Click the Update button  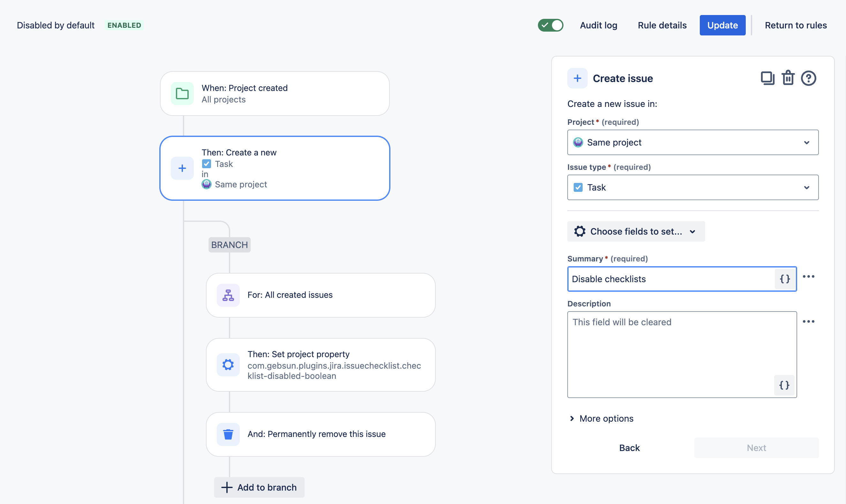tap(722, 25)
